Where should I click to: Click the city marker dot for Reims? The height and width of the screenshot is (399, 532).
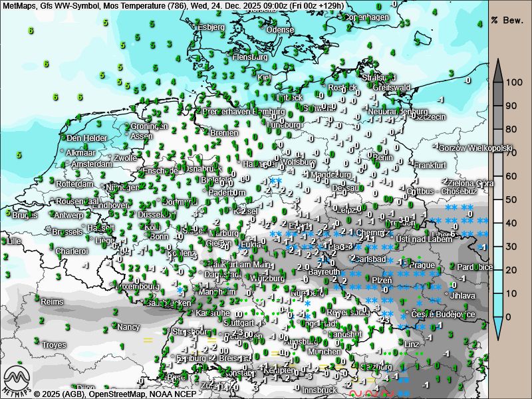coord(37,301)
